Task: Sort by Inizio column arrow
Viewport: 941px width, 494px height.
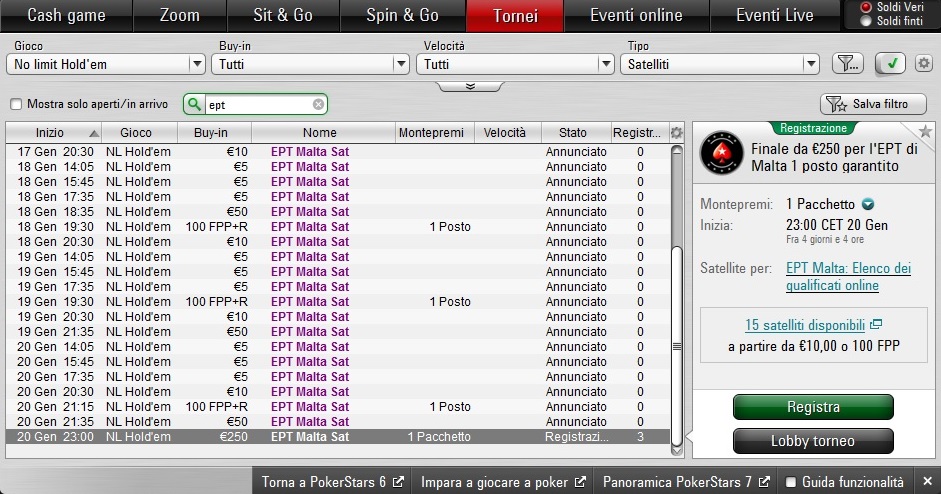Action: click(94, 133)
